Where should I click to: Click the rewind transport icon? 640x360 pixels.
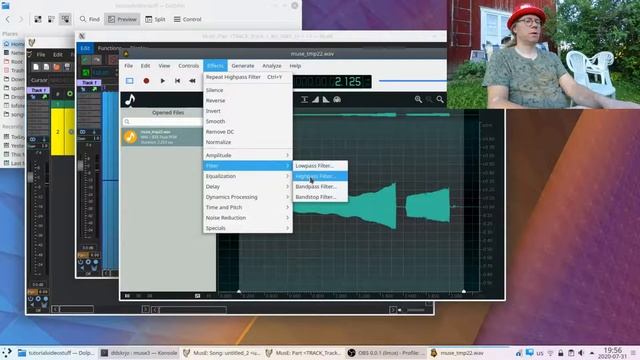pyautogui.click(x=192, y=81)
